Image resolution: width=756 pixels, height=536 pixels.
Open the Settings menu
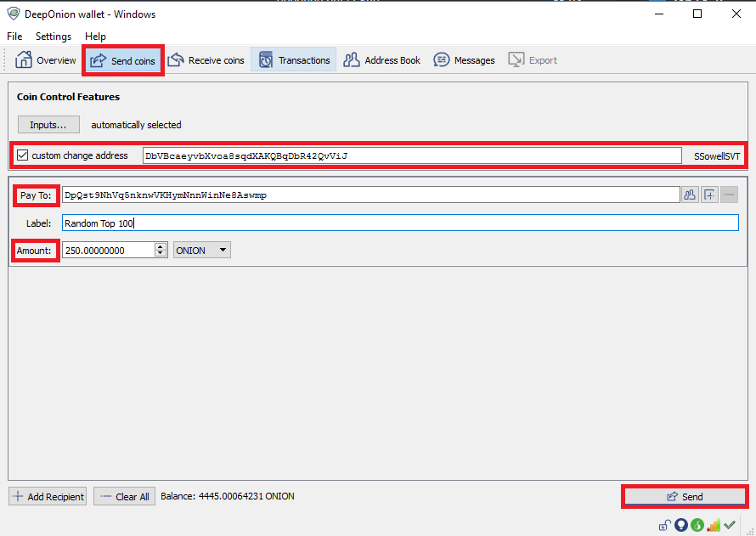(54, 37)
